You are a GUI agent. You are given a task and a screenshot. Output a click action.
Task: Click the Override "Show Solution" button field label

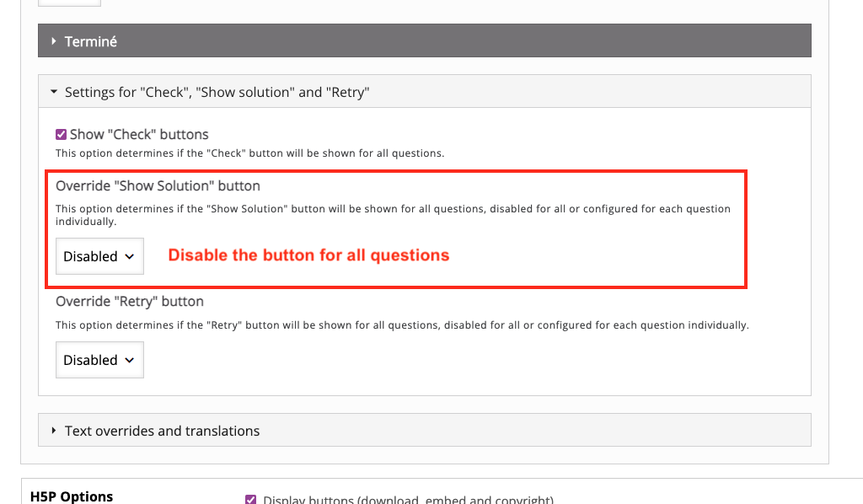point(158,186)
